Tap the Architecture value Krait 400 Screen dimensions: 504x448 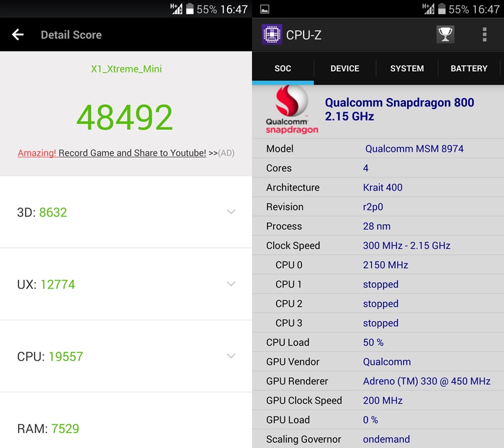click(x=382, y=187)
